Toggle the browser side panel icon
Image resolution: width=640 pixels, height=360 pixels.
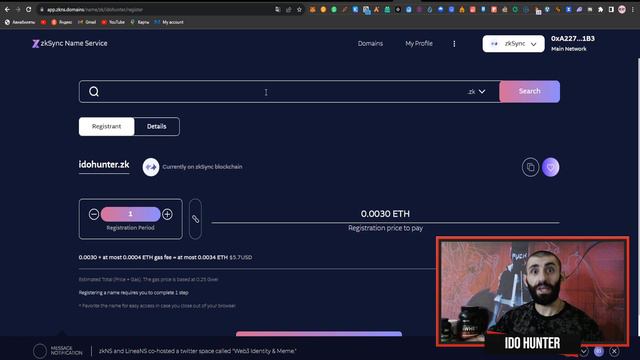611,9
